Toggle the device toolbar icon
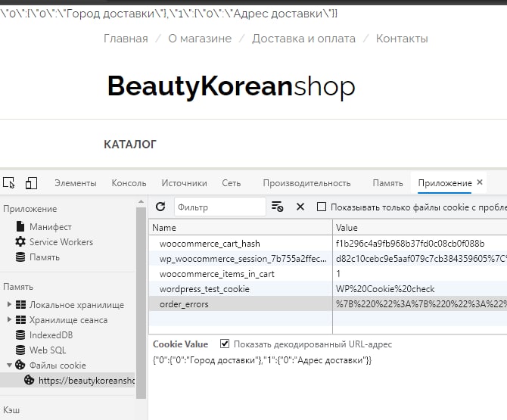507x420 pixels. tap(31, 183)
